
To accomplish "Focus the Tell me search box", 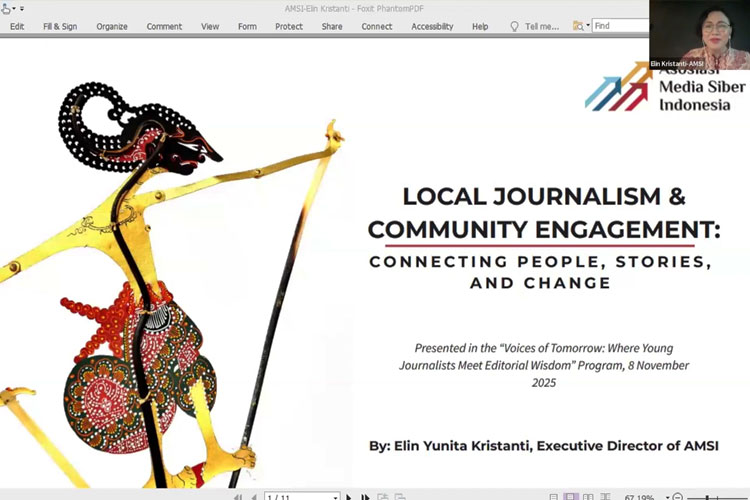I will click(542, 26).
